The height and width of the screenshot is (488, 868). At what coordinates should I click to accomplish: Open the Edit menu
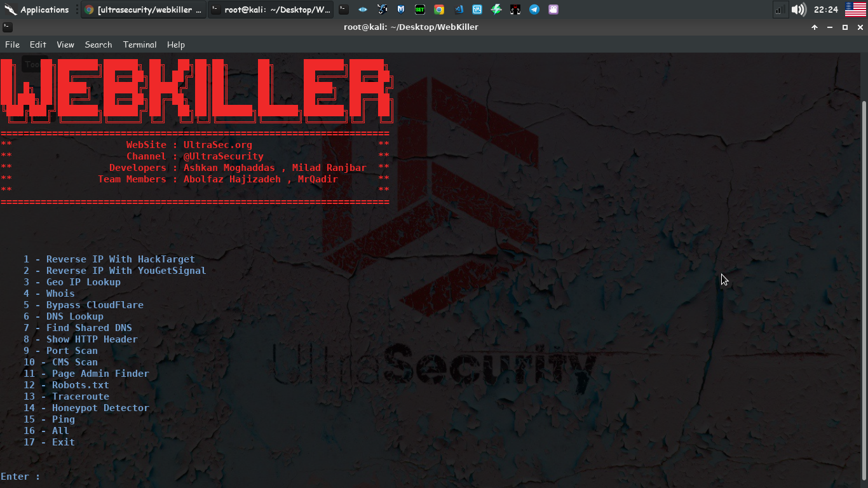click(38, 44)
